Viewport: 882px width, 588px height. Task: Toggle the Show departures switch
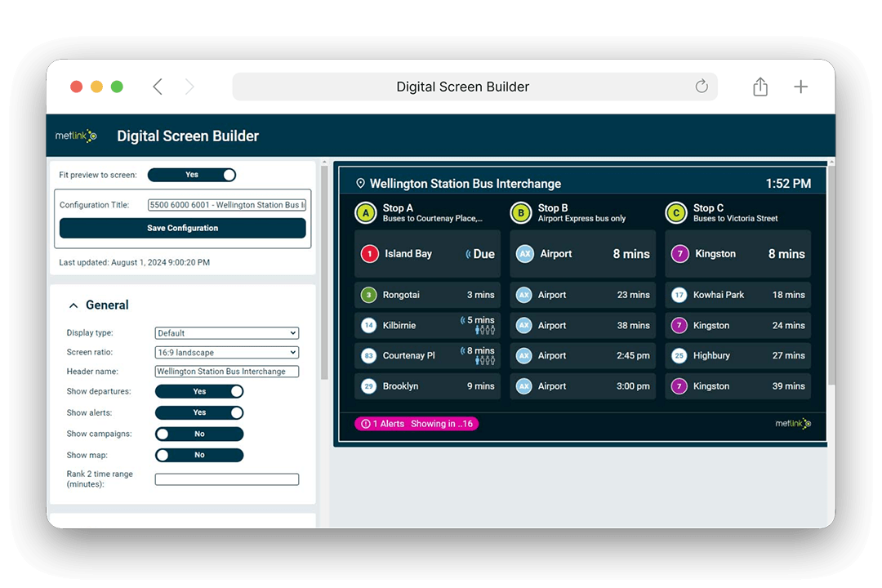tap(199, 391)
